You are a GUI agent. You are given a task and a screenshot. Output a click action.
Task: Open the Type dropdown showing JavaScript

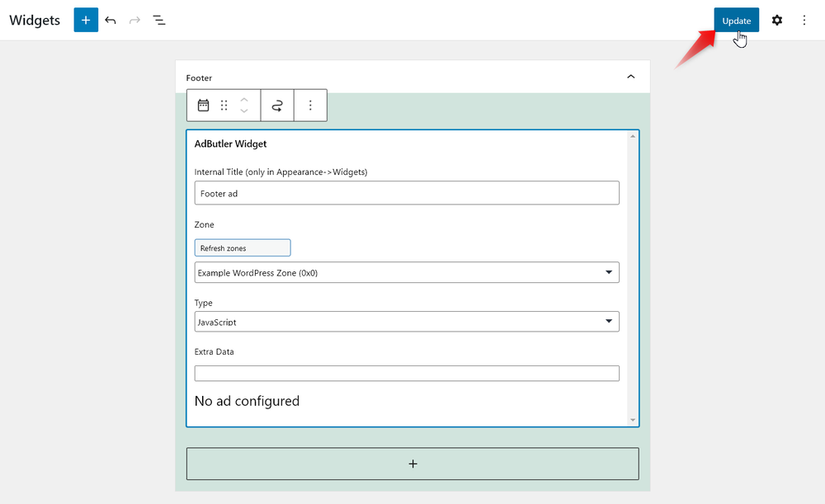tap(407, 322)
